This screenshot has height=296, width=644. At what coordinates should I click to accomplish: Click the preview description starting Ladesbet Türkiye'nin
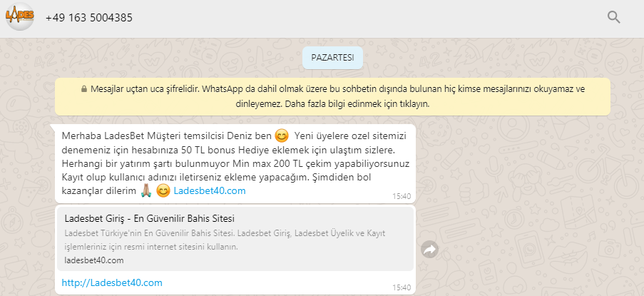[225, 240]
